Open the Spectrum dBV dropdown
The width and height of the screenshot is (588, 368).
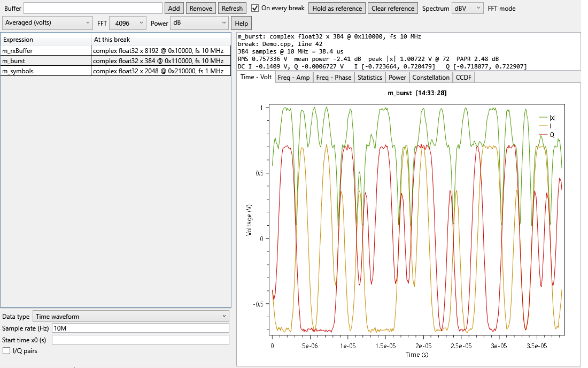pyautogui.click(x=467, y=8)
